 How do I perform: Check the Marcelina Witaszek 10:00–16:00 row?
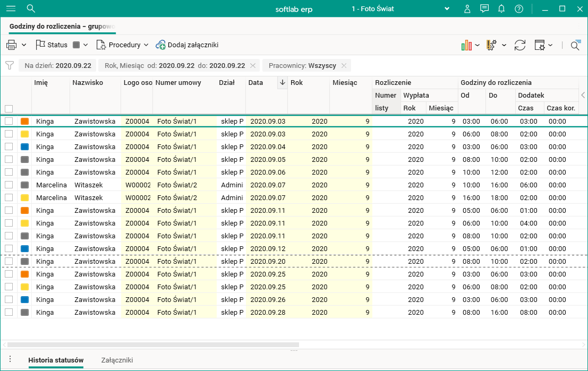[x=8, y=185]
